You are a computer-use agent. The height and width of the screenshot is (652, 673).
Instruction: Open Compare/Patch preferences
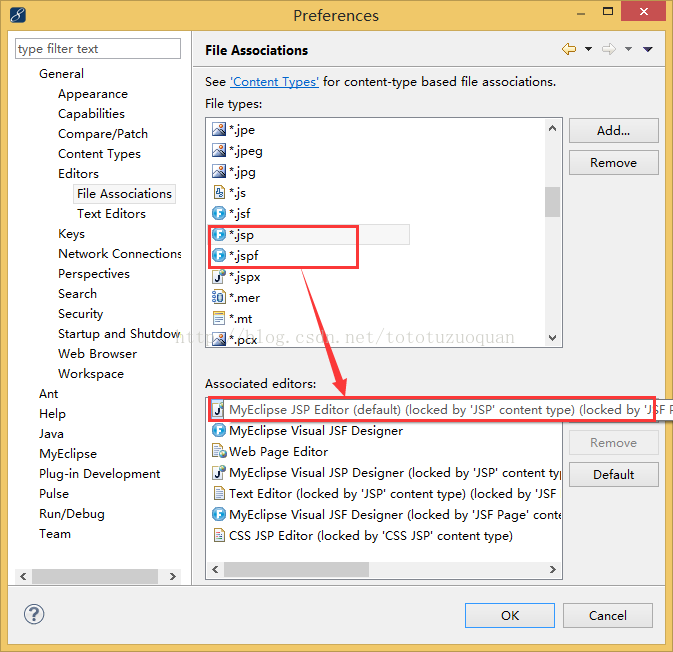103,133
